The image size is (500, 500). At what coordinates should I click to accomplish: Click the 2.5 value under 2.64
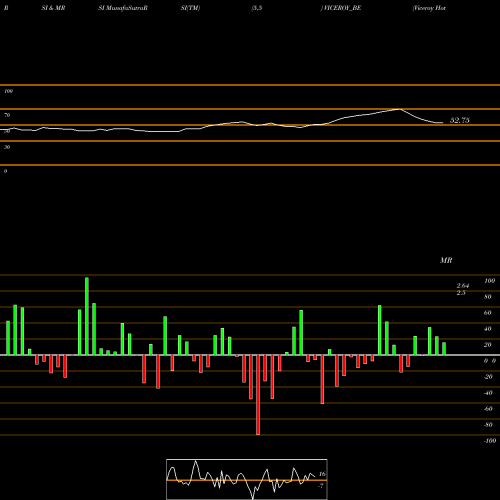pos(461,293)
